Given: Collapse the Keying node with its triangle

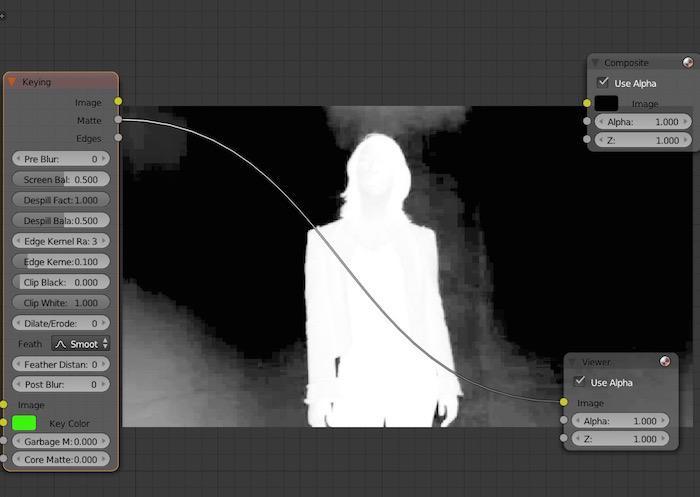Looking at the screenshot, I should point(12,82).
